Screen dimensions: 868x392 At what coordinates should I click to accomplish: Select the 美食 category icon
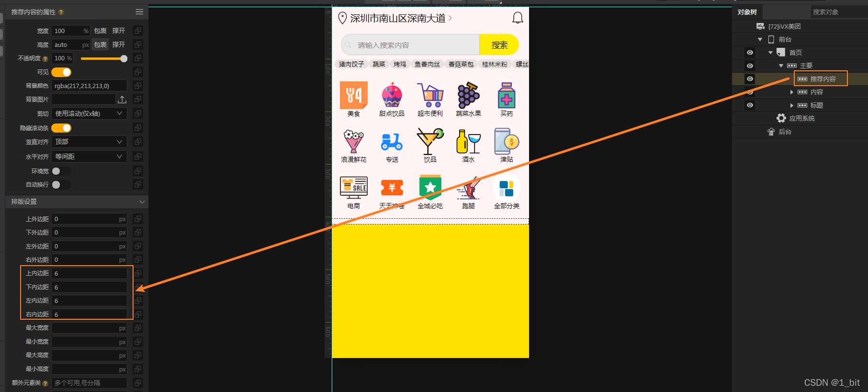coord(354,95)
